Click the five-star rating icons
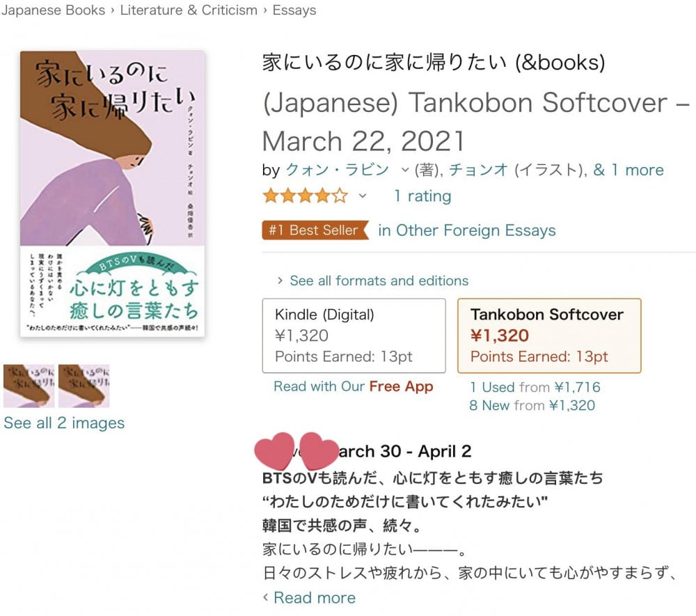This screenshot has height=616, width=696. tap(306, 196)
